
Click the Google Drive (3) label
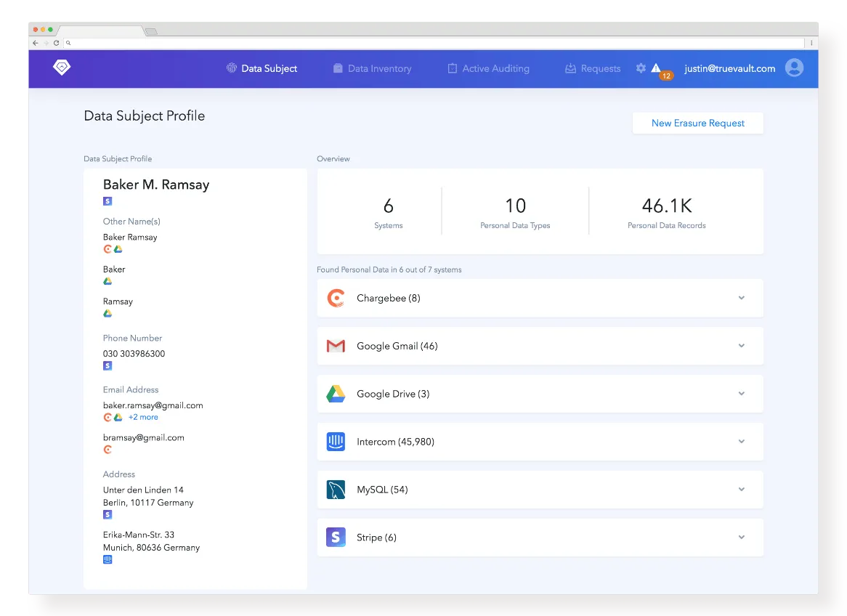tap(393, 394)
